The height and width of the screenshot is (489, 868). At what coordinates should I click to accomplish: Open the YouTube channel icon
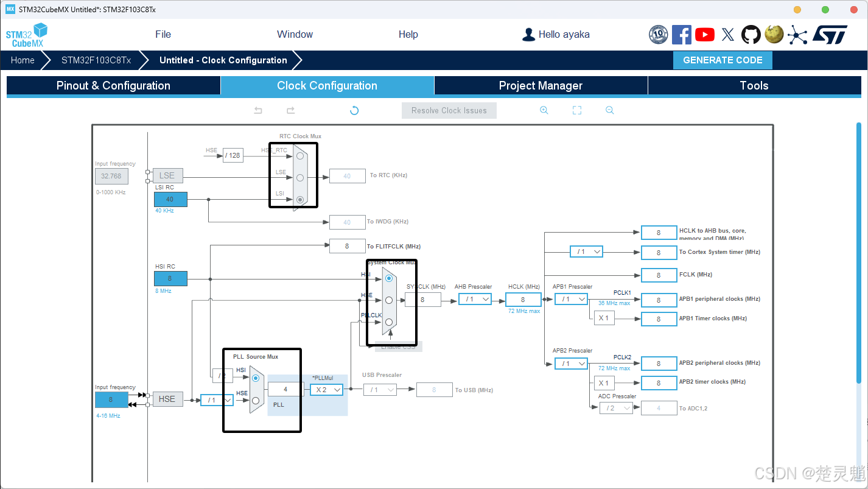point(705,35)
